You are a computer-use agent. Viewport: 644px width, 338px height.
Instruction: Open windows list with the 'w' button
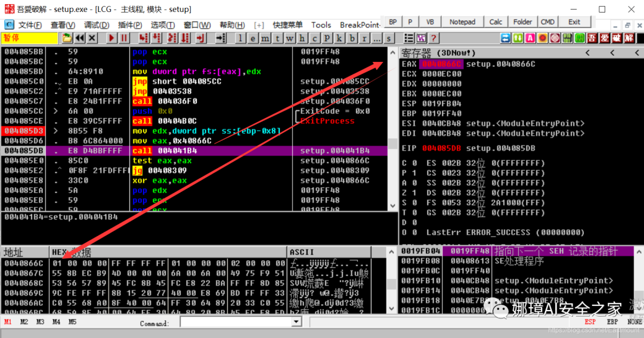point(290,38)
